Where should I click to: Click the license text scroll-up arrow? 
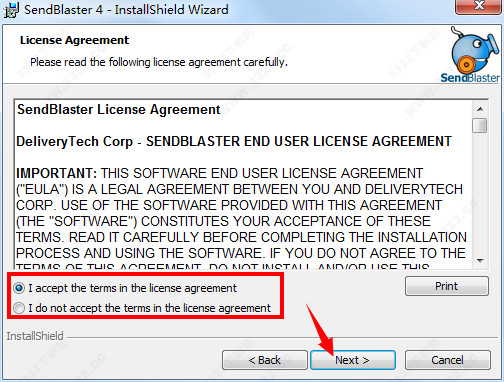click(x=480, y=109)
